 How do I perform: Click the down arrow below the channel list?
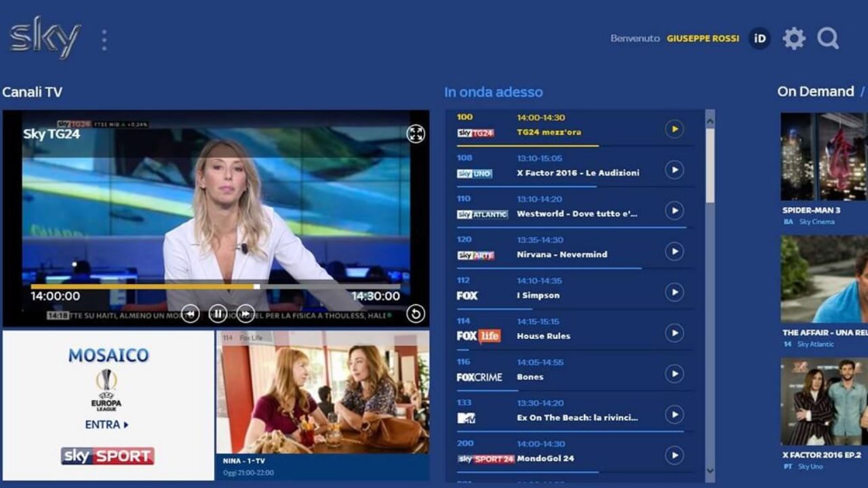(x=709, y=470)
